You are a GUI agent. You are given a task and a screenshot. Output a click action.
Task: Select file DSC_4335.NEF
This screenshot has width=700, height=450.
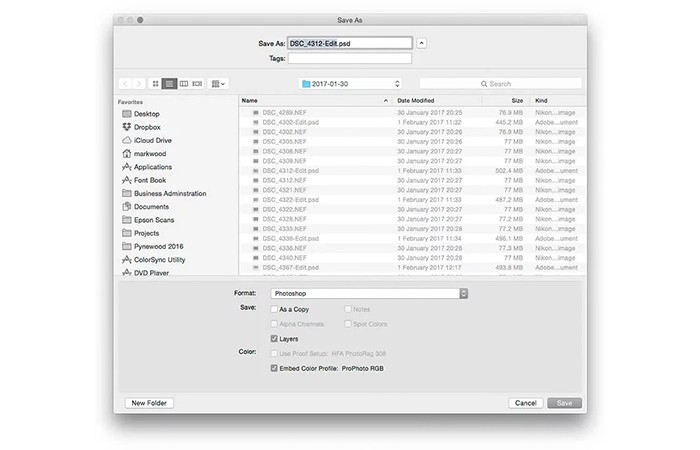click(x=413, y=229)
